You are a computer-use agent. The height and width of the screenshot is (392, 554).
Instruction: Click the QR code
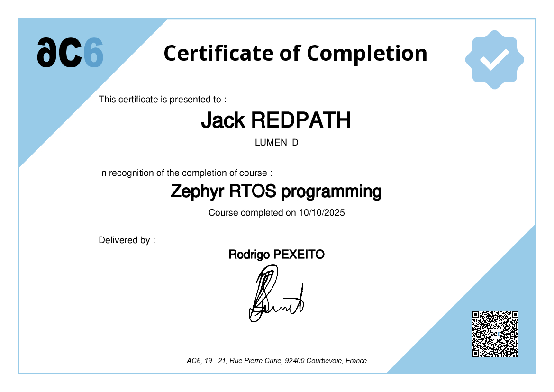[x=495, y=334]
